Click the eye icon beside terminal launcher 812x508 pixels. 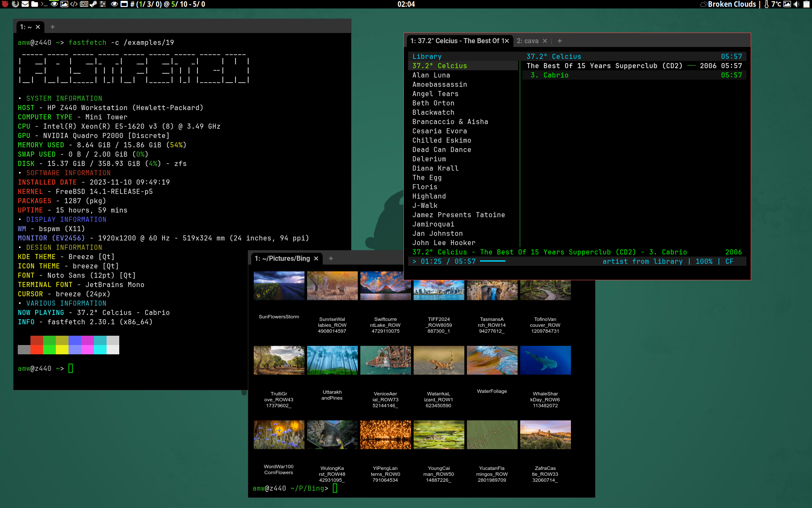tap(54, 4)
